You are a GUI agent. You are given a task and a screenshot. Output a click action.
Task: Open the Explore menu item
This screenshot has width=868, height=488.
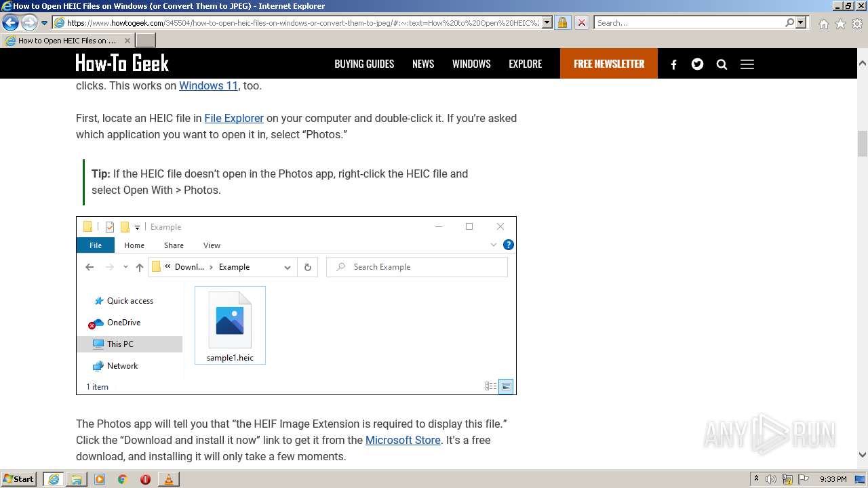(526, 64)
